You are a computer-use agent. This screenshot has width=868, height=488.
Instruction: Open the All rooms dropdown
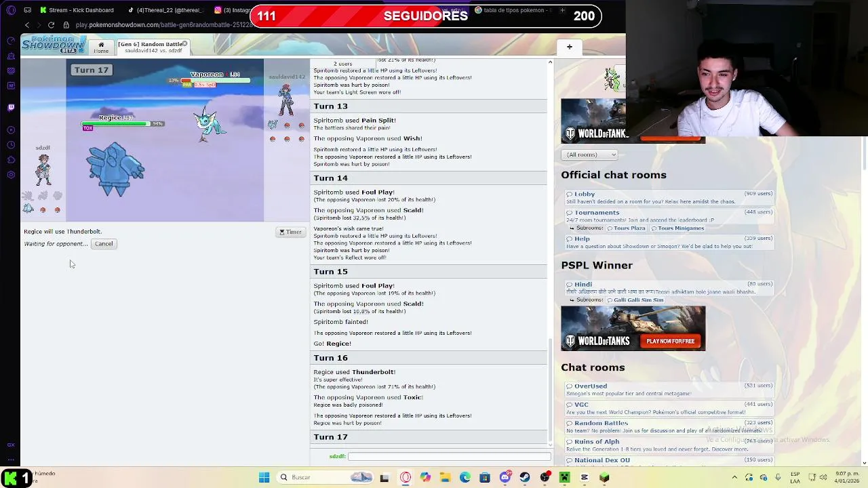[x=589, y=155]
